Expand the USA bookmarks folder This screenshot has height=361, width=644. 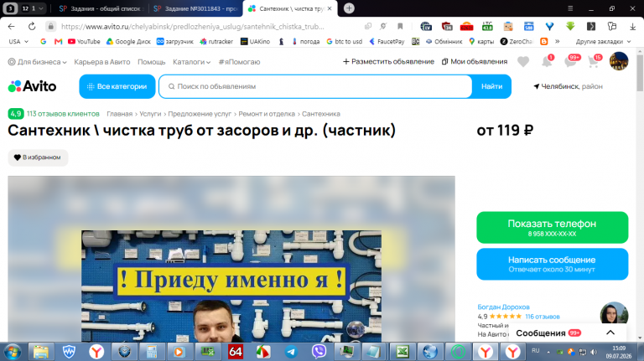18,41
